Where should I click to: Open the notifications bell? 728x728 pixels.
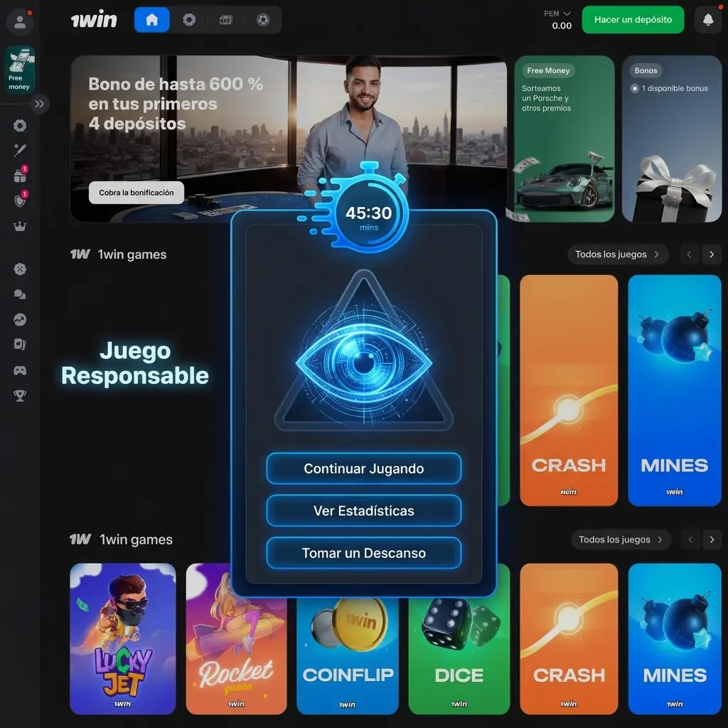click(x=708, y=20)
